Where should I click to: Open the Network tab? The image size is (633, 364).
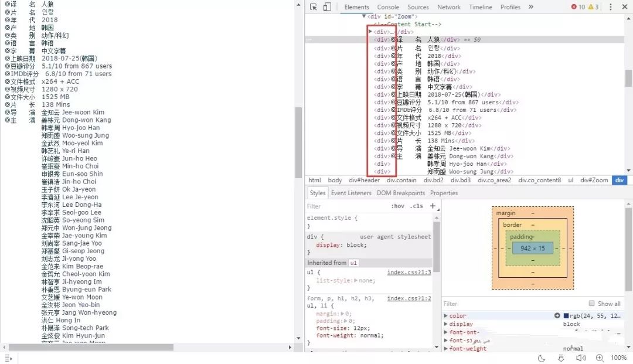click(x=448, y=7)
